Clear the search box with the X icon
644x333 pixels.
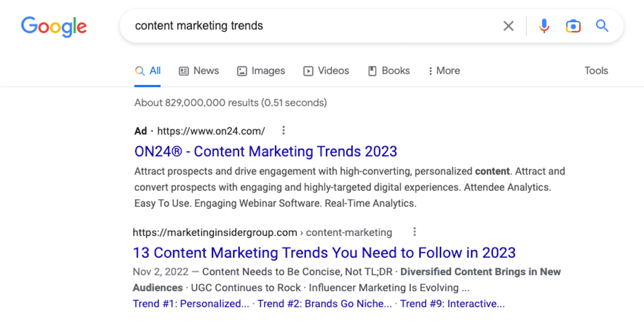[x=508, y=26]
